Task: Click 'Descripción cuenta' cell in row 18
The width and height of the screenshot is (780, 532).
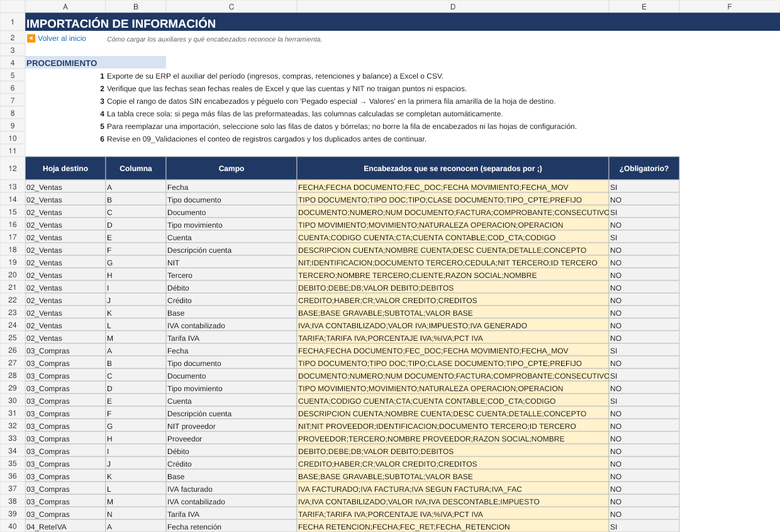Action: coord(231,250)
